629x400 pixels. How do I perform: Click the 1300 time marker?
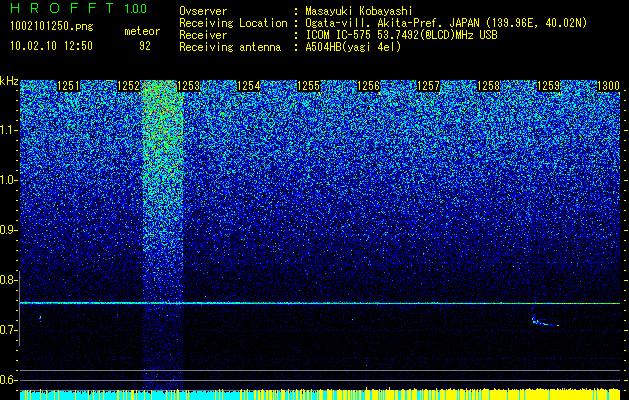pos(609,86)
